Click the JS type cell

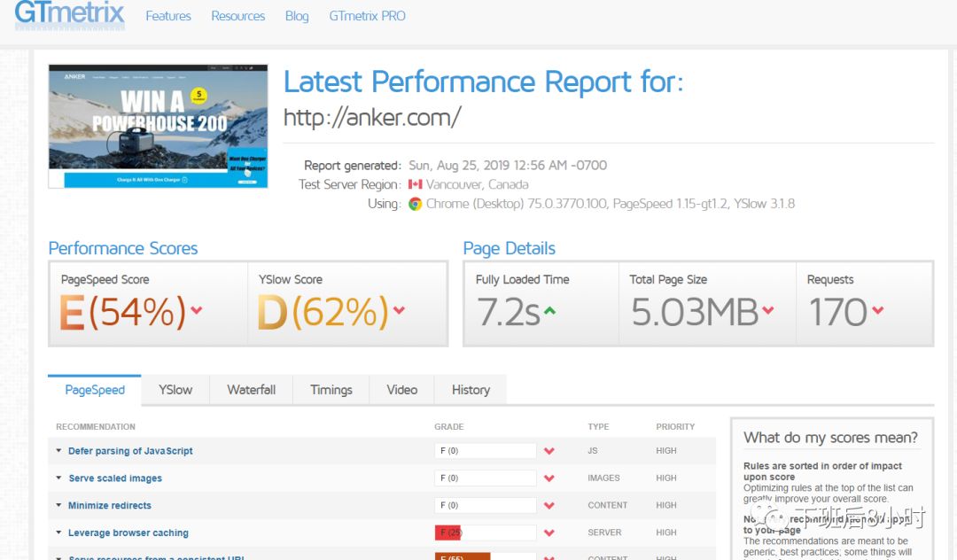593,451
